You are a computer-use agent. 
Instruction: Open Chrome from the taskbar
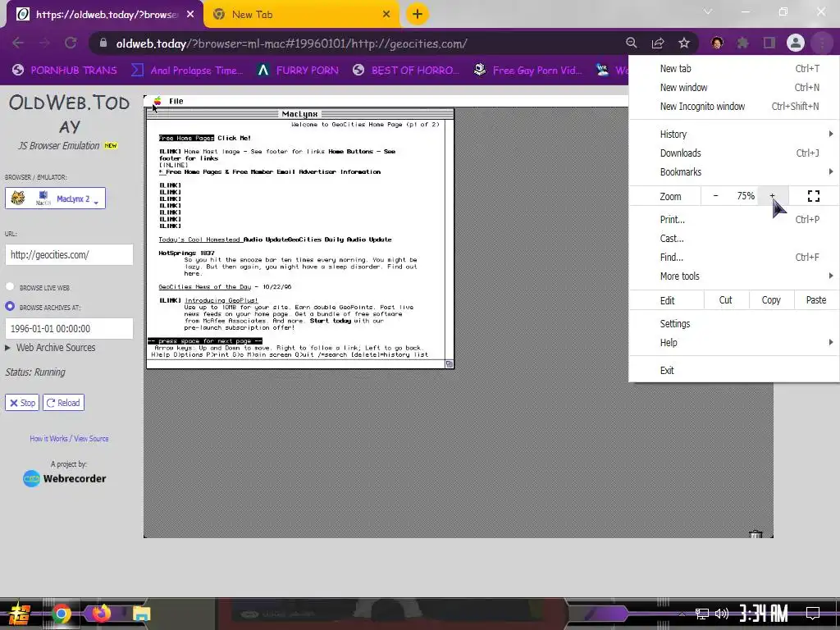tap(61, 614)
